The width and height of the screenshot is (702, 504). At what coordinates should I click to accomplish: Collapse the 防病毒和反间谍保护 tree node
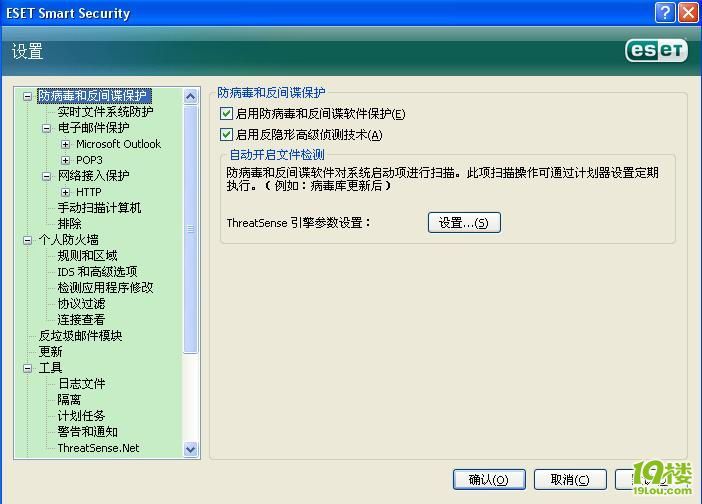pos(27,96)
